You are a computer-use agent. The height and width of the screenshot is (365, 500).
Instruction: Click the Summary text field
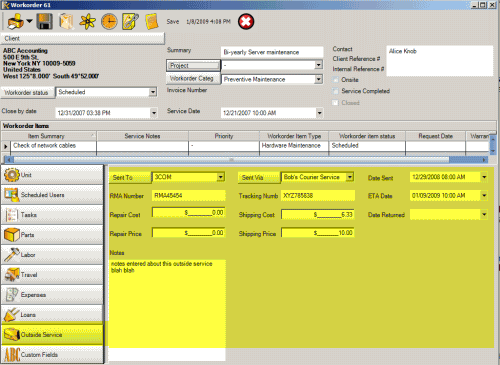(272, 52)
